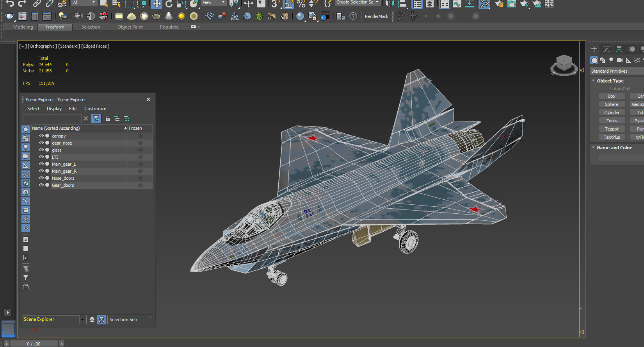Collapse the Object Type rollout

[x=593, y=81]
